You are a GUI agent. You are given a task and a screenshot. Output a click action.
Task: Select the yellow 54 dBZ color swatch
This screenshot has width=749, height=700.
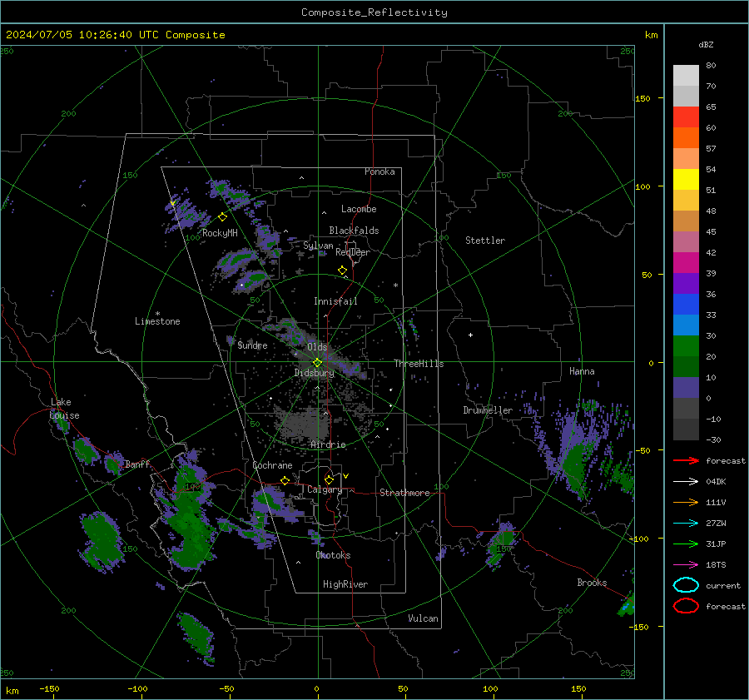pos(686,180)
